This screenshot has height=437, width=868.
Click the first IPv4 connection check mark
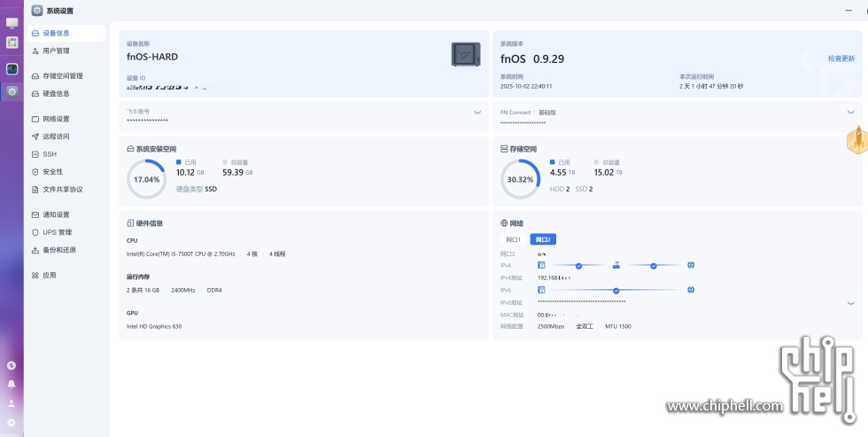(578, 266)
